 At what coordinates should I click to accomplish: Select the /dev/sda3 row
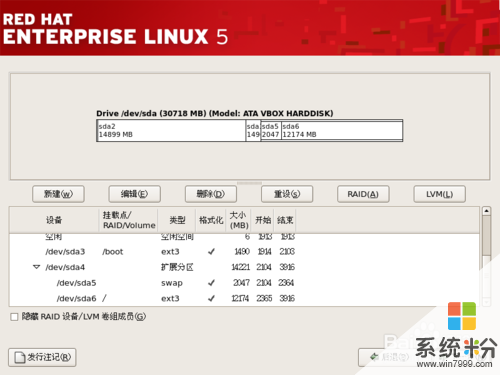coord(245,252)
